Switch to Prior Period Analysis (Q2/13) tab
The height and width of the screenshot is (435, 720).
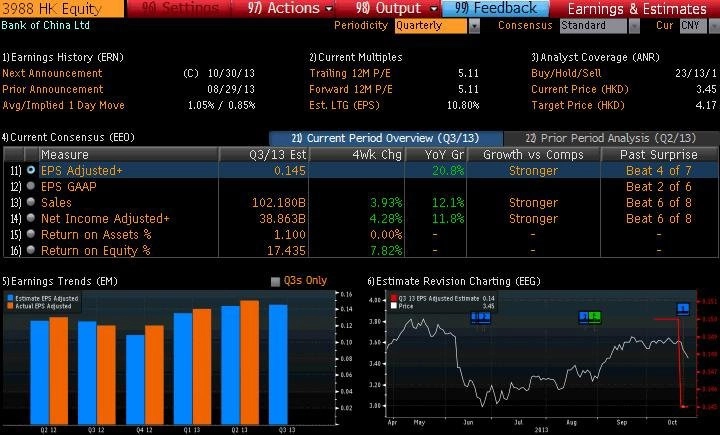click(611, 138)
